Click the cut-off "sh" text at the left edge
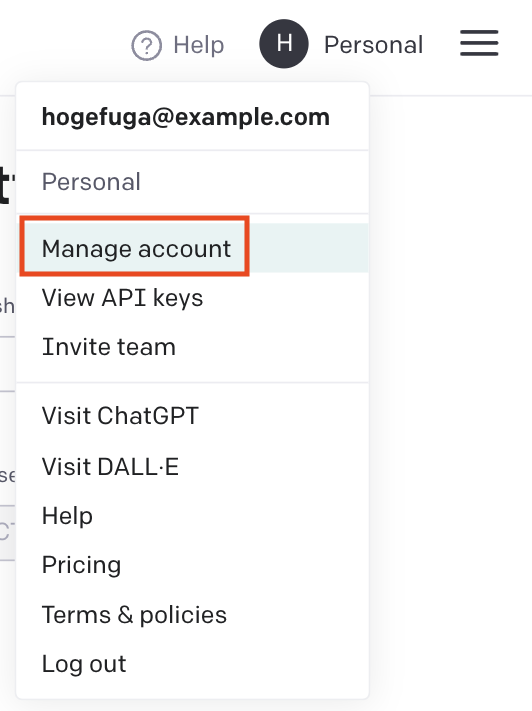The image size is (532, 711). tap(7, 306)
